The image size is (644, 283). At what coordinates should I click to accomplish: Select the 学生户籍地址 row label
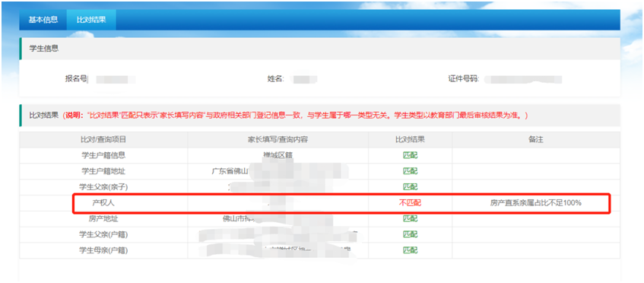[x=103, y=171]
